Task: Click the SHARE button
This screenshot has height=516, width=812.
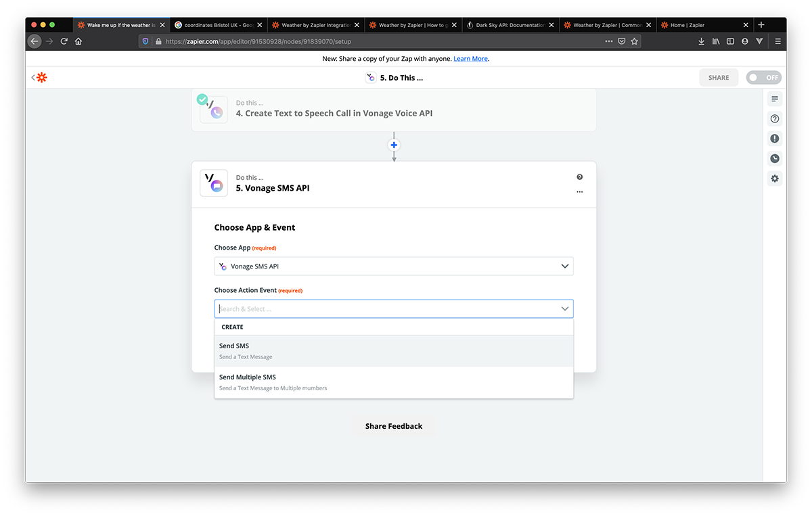Action: pyautogui.click(x=719, y=78)
